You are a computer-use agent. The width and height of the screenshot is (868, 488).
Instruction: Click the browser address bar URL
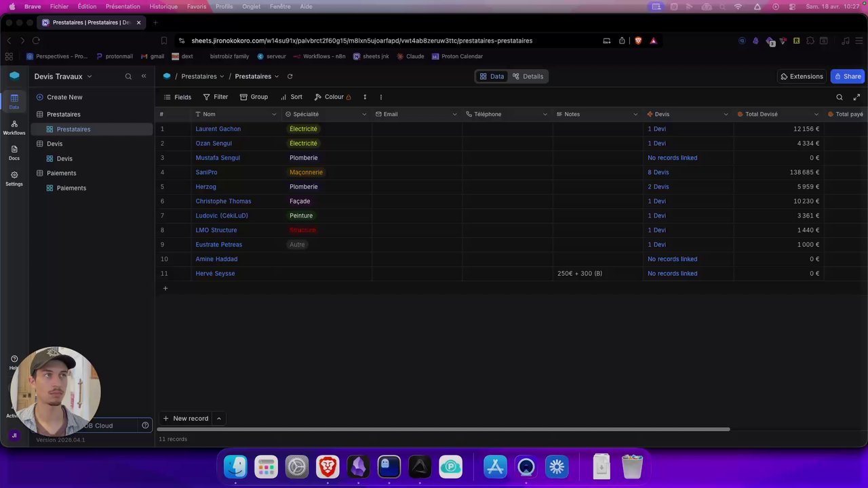[x=362, y=41]
